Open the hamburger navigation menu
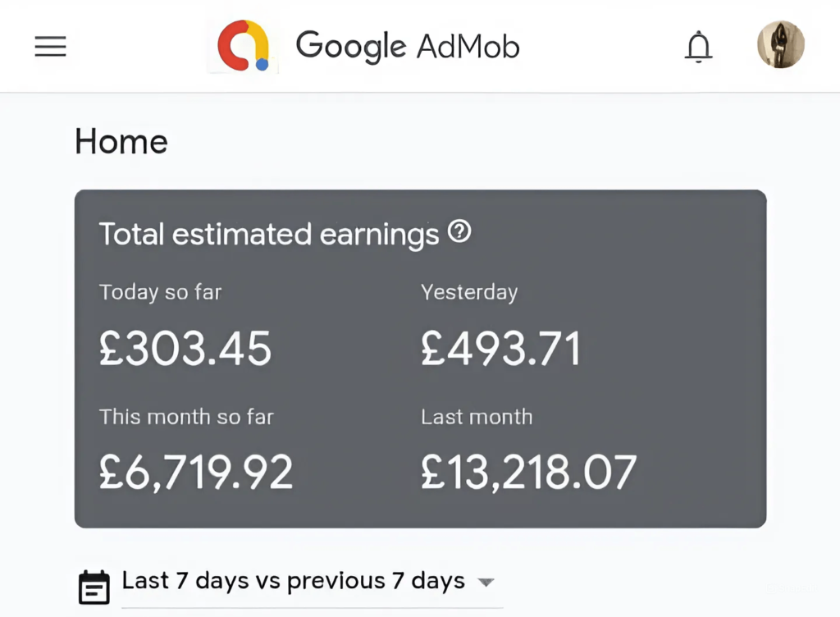The height and width of the screenshot is (617, 840). (50, 47)
